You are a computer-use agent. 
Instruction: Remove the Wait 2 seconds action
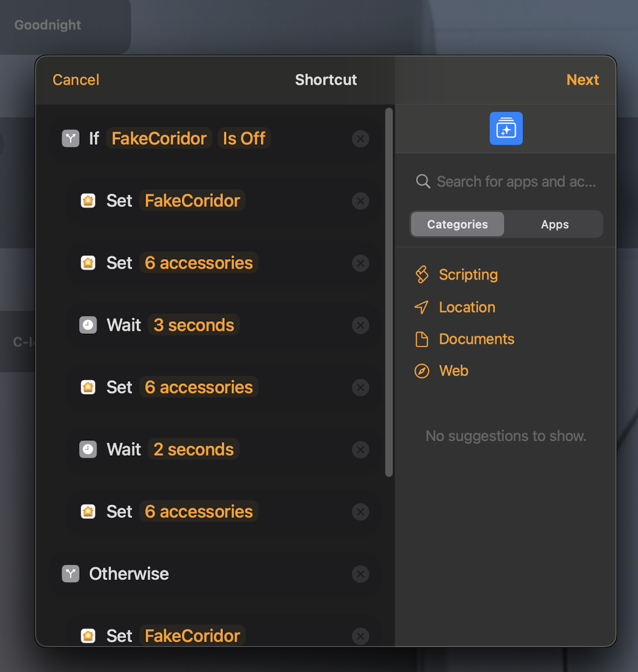(361, 450)
